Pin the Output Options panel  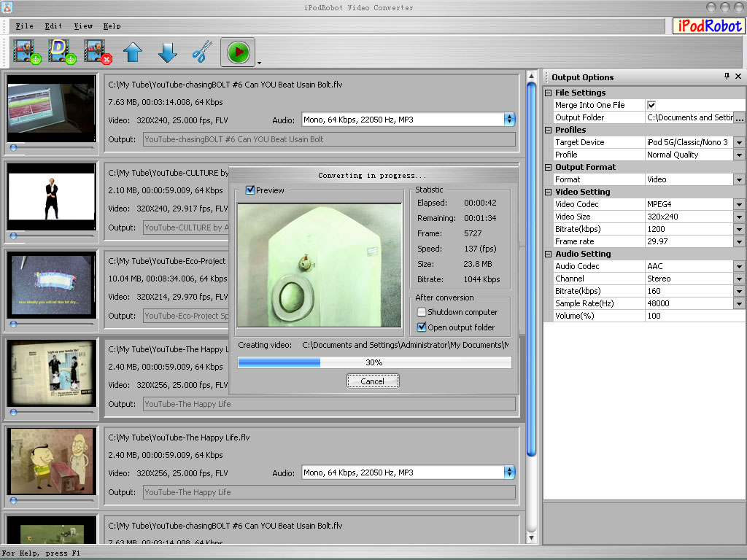(x=727, y=77)
